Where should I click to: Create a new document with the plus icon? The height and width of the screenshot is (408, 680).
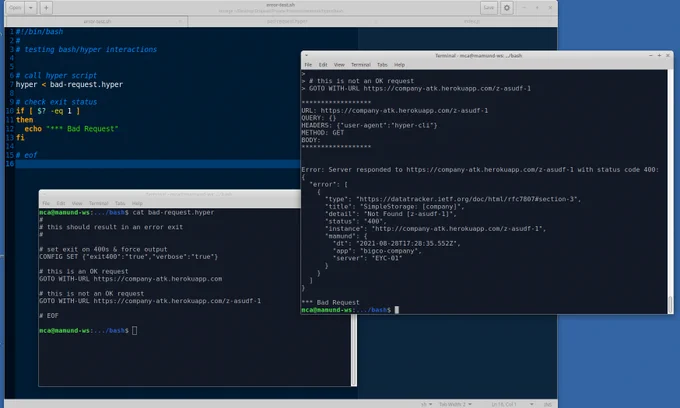(46, 7)
